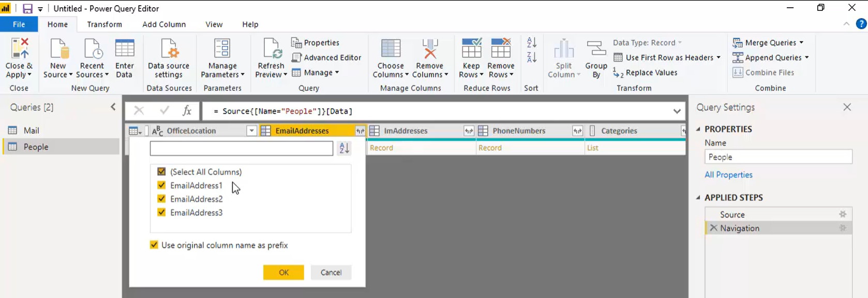This screenshot has height=298, width=868.
Task: Open the OfficeLocation column filter dropdown
Action: click(251, 131)
